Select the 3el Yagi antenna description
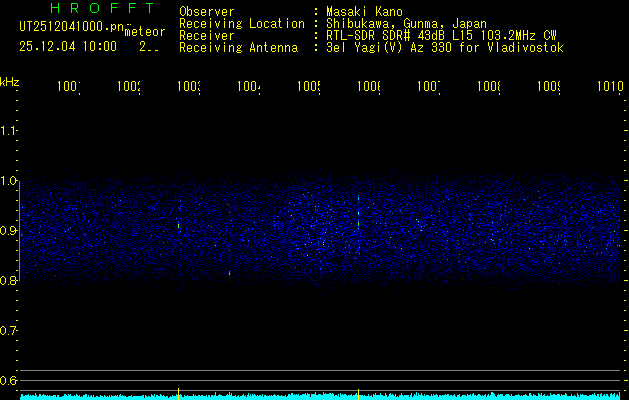This screenshot has width=629, height=400. pyautogui.click(x=444, y=48)
